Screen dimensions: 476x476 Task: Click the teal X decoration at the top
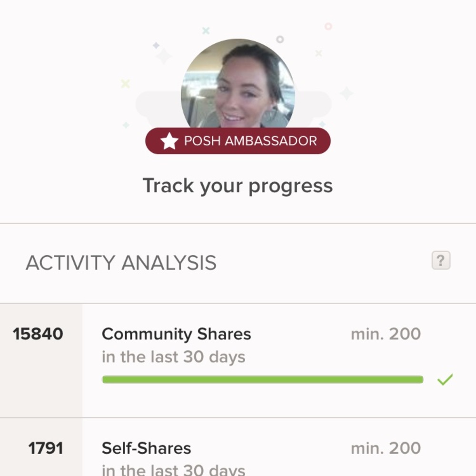[x=206, y=31]
